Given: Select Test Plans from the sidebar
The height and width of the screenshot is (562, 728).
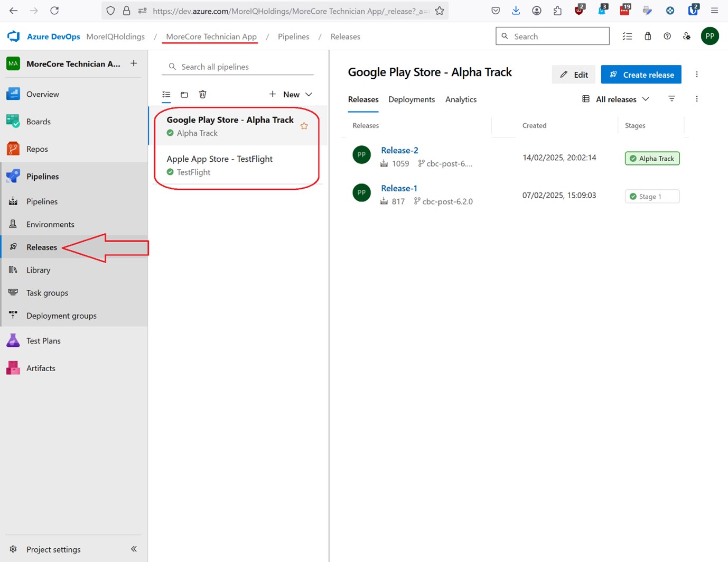Looking at the screenshot, I should [x=43, y=340].
